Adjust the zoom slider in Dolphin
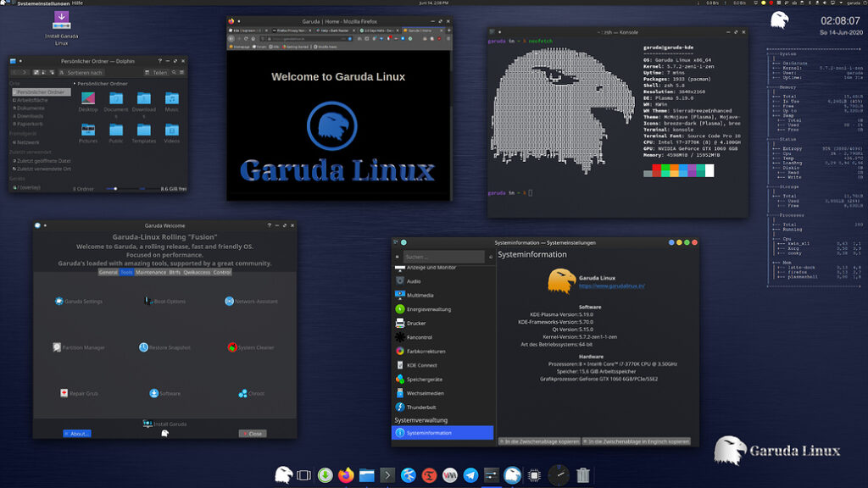This screenshot has width=868, height=488. tap(115, 188)
